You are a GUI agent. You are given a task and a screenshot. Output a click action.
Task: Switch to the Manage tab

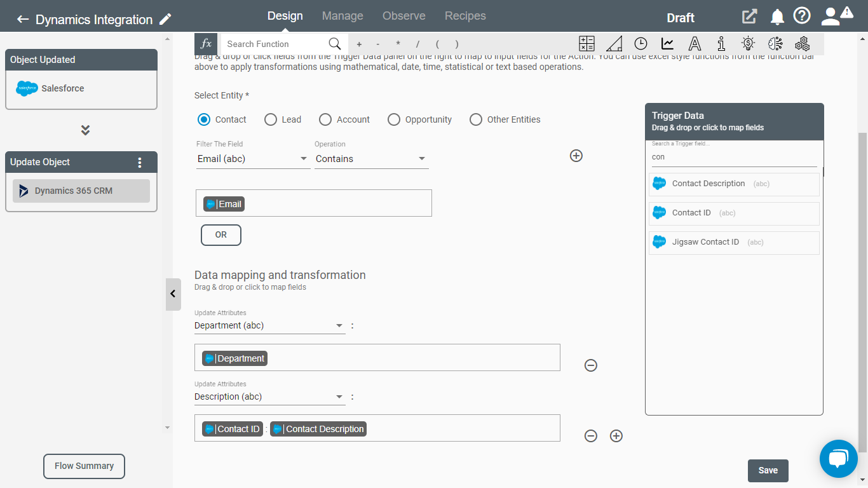[x=342, y=16]
